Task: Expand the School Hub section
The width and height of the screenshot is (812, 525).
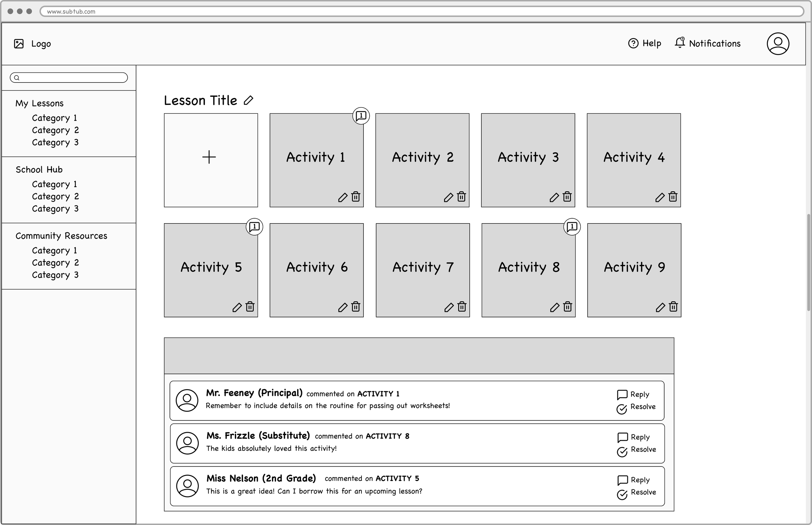Action: pyautogui.click(x=39, y=170)
